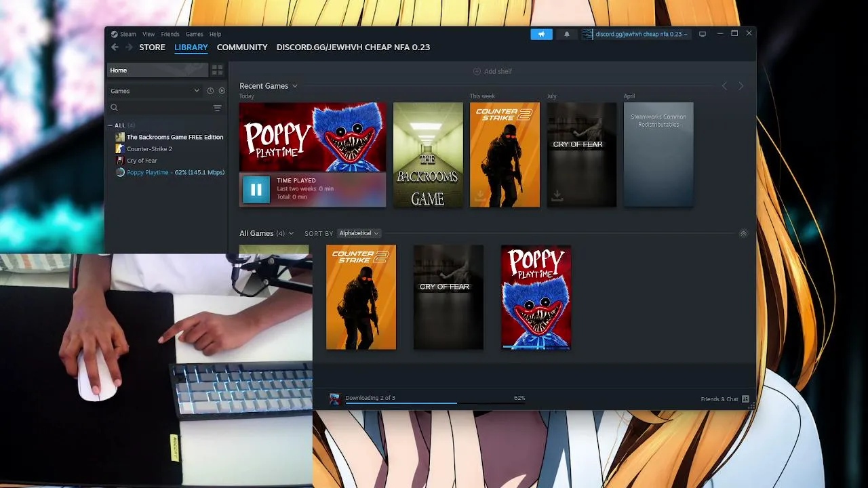Open the notifications bell icon

point(567,34)
